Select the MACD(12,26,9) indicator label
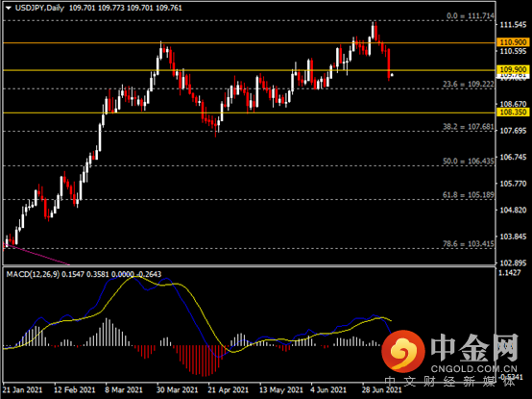The height and width of the screenshot is (399, 532). pos(33,274)
